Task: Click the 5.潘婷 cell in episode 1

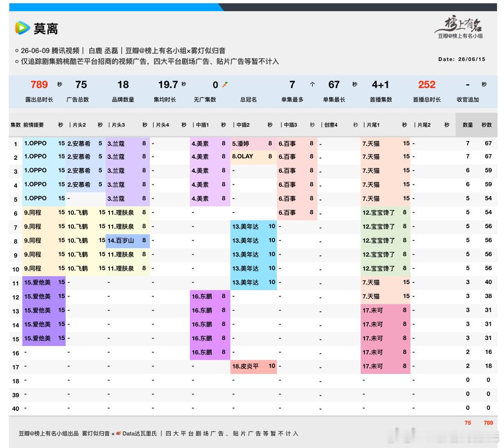Action: click(253, 143)
